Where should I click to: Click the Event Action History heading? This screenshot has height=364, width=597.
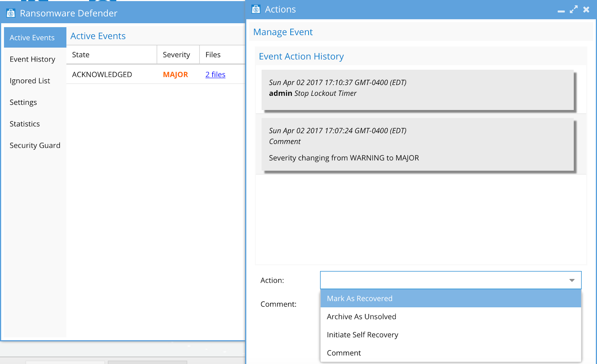(301, 56)
